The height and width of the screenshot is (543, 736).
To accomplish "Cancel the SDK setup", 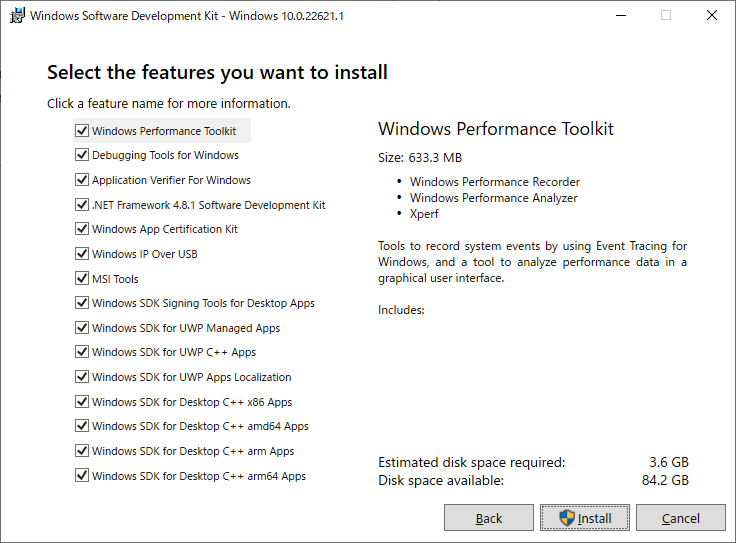I will tap(681, 518).
